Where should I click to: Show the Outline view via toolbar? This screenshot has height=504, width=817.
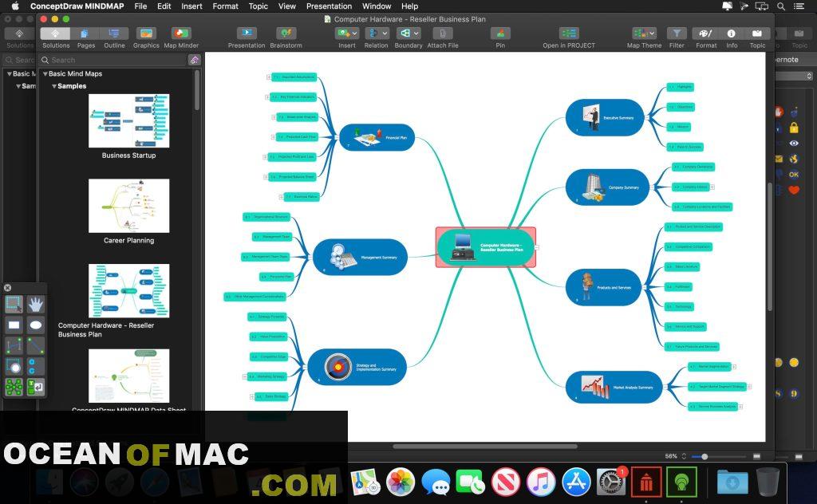tap(114, 33)
